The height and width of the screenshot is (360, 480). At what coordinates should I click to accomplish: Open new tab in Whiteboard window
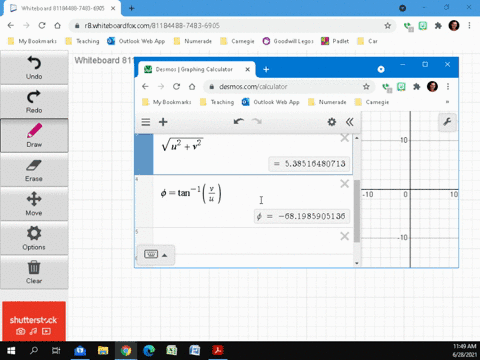132,8
